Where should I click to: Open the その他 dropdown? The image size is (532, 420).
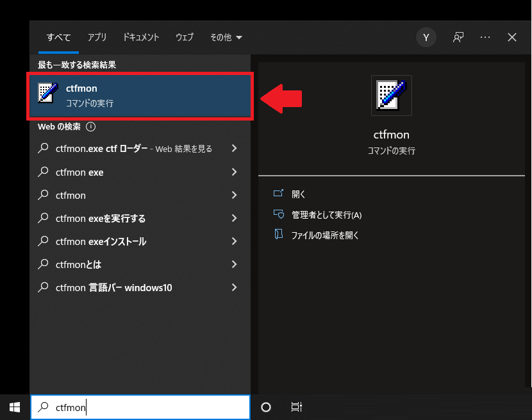point(226,37)
